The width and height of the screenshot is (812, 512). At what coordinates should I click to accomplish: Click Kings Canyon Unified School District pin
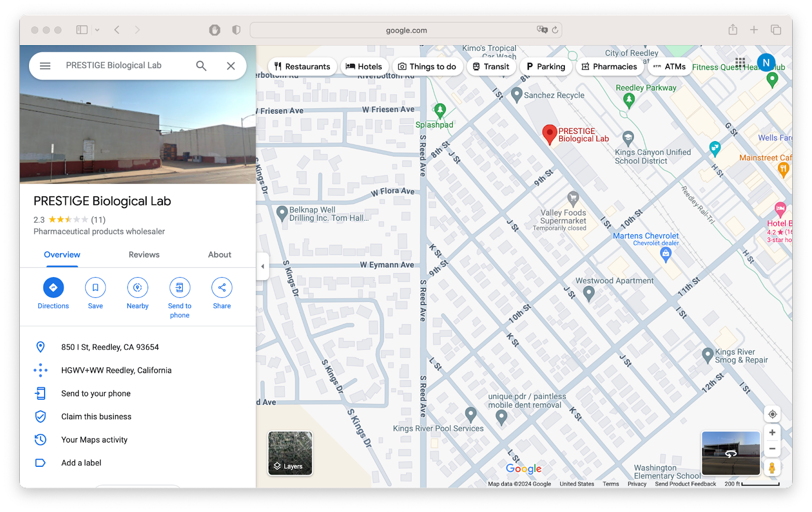tap(628, 139)
